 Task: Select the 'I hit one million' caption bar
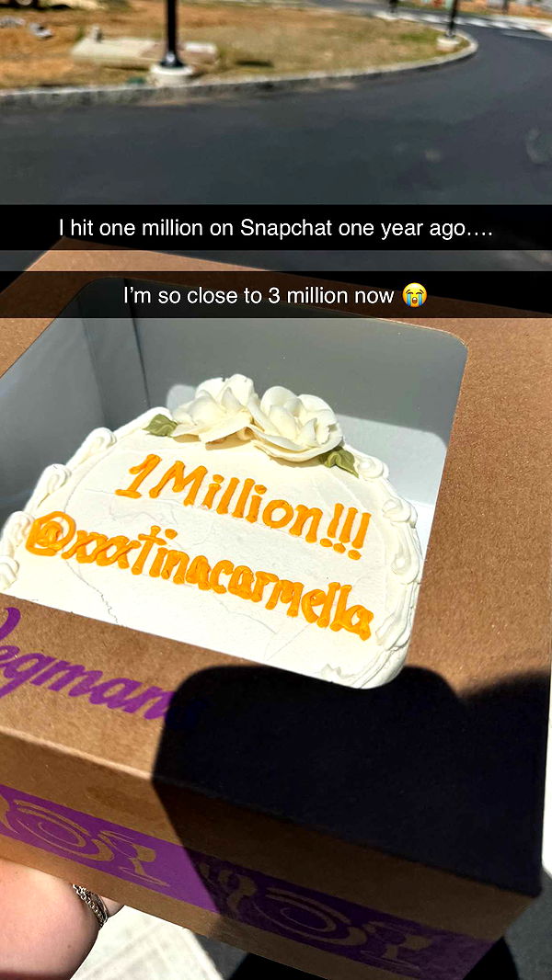(x=276, y=228)
